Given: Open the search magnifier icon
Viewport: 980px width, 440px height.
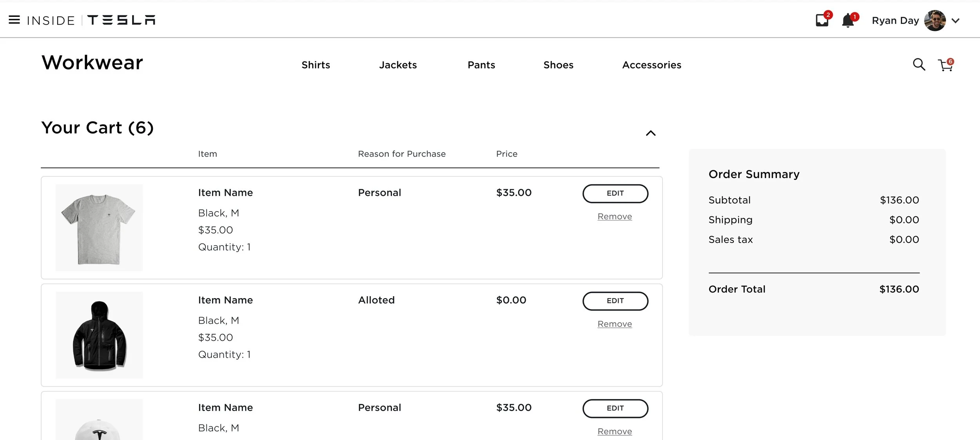Looking at the screenshot, I should [919, 65].
